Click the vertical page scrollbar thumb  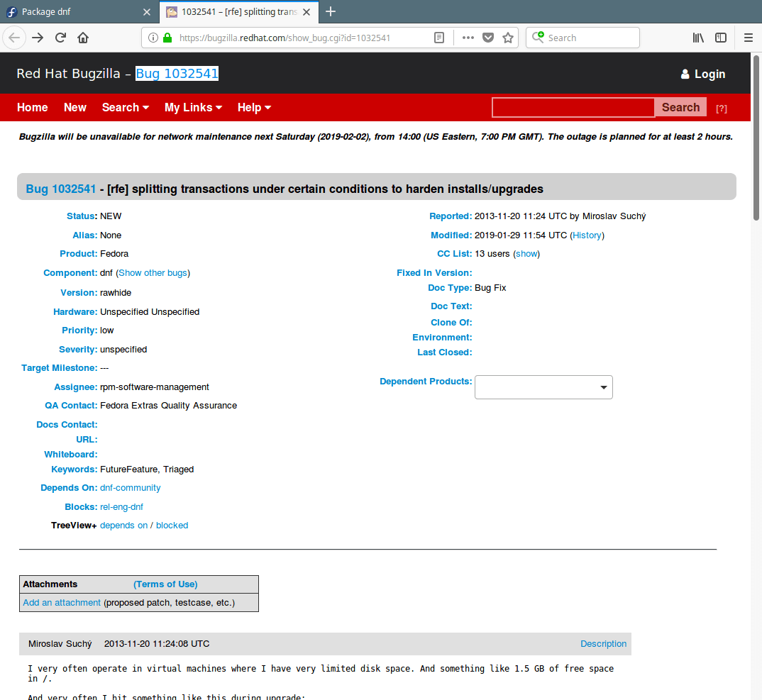click(x=756, y=138)
